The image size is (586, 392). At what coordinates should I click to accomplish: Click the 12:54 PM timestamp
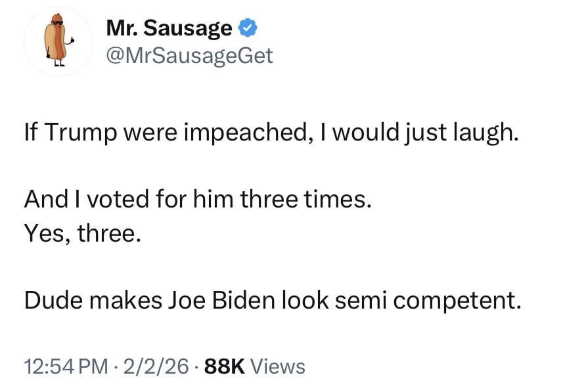[65, 366]
